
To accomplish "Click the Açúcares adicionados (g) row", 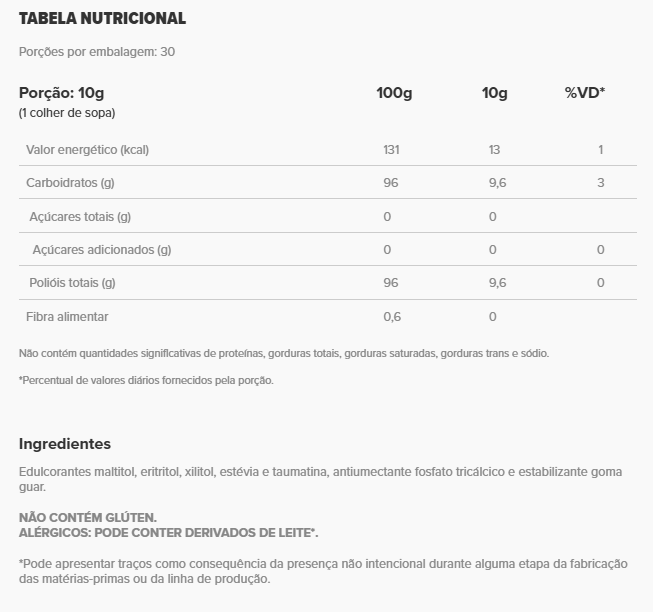I will [x=328, y=249].
